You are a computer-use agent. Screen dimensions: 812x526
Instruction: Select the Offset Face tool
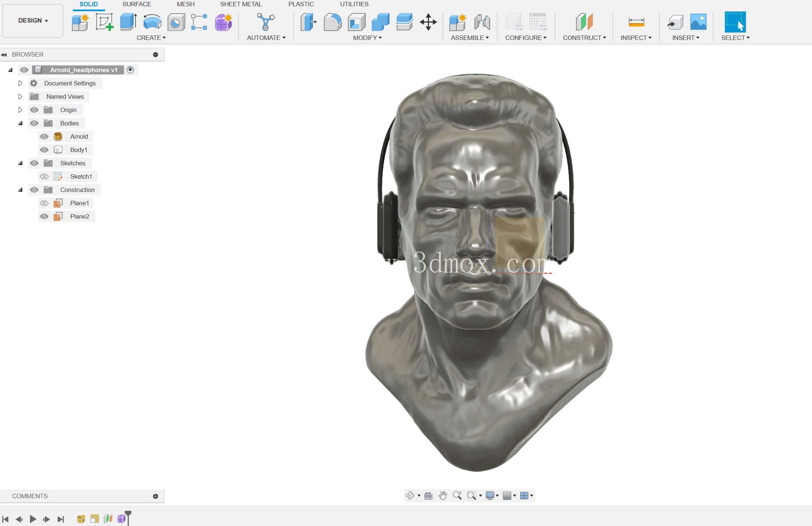tap(405, 22)
